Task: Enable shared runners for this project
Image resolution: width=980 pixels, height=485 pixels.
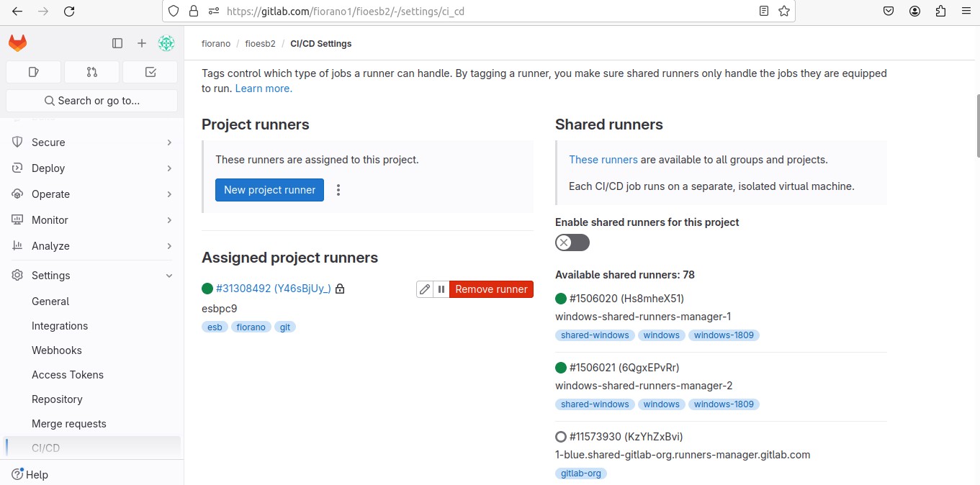Action: point(572,242)
